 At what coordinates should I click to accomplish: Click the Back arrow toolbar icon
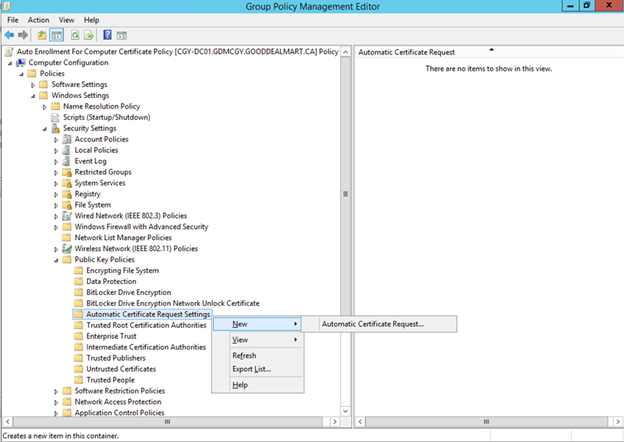click(9, 34)
